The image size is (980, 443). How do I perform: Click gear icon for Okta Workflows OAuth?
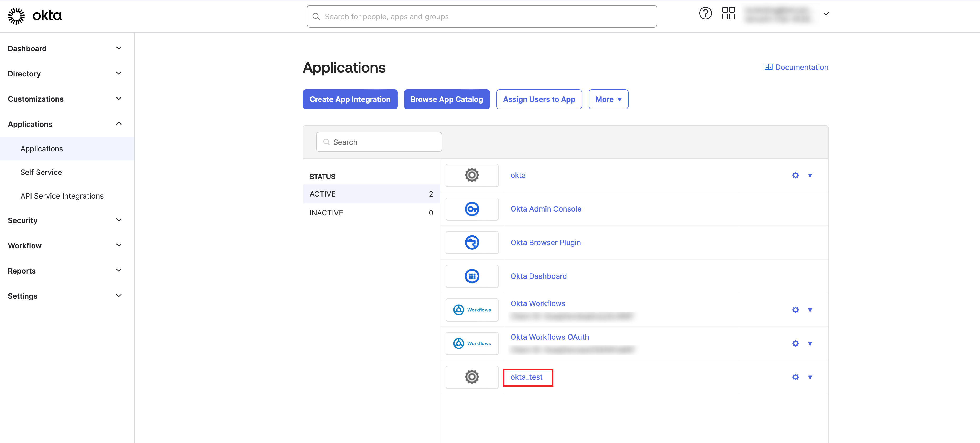point(795,343)
